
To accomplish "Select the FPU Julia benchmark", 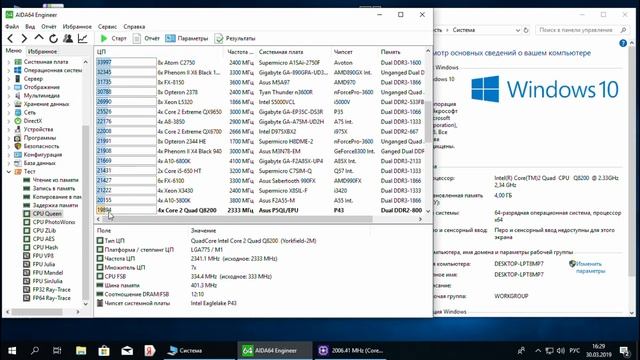I will click(44, 264).
